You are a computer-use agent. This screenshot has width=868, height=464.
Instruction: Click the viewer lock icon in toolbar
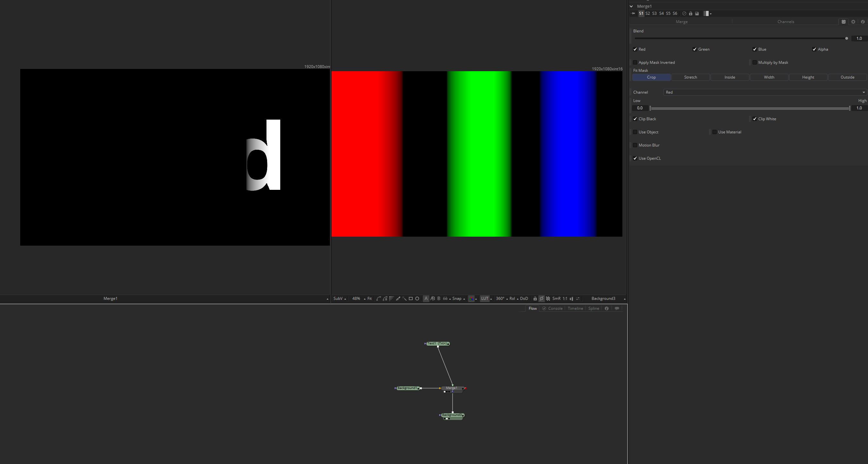pyautogui.click(x=535, y=299)
